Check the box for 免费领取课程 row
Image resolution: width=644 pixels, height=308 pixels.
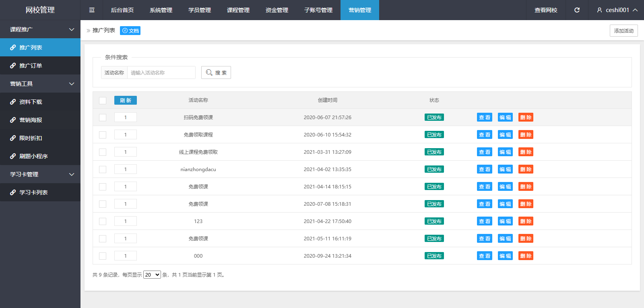pos(103,135)
